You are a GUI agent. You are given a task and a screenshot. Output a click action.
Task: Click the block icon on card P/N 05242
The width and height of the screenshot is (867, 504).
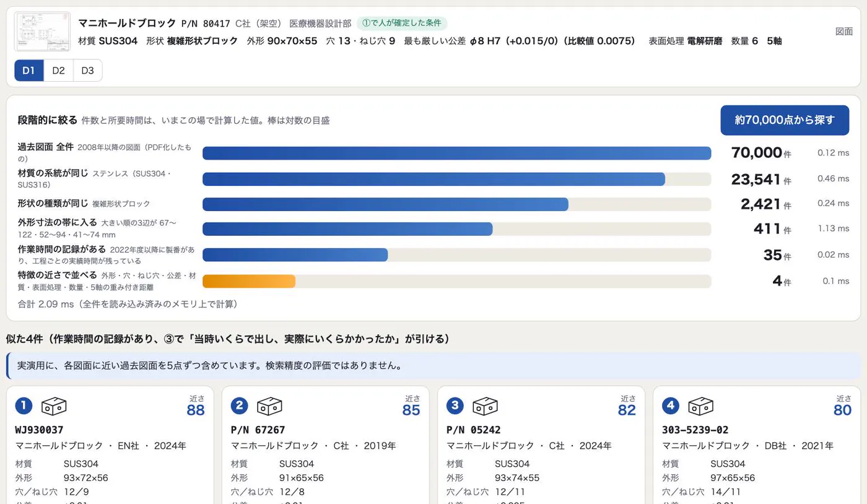pos(485,406)
